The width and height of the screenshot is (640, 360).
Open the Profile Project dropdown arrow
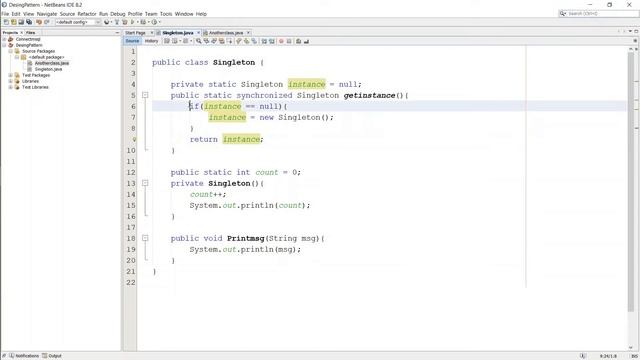(x=160, y=22)
